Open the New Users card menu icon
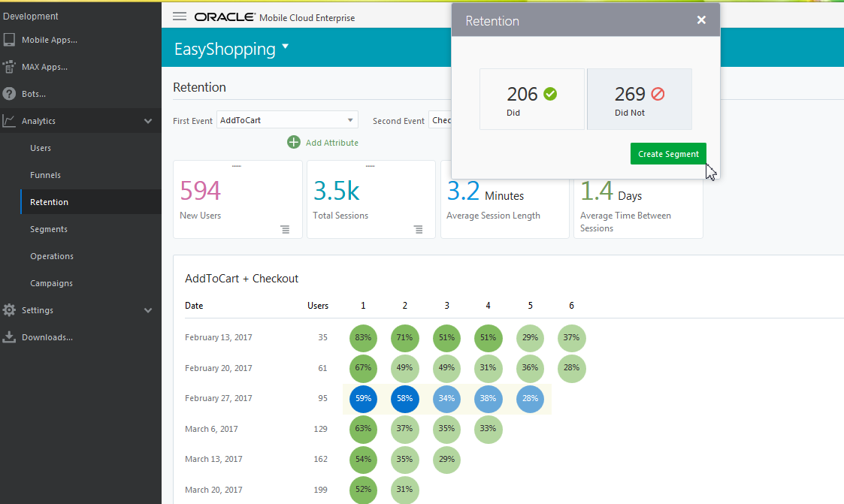The image size is (844, 504). pos(285,230)
